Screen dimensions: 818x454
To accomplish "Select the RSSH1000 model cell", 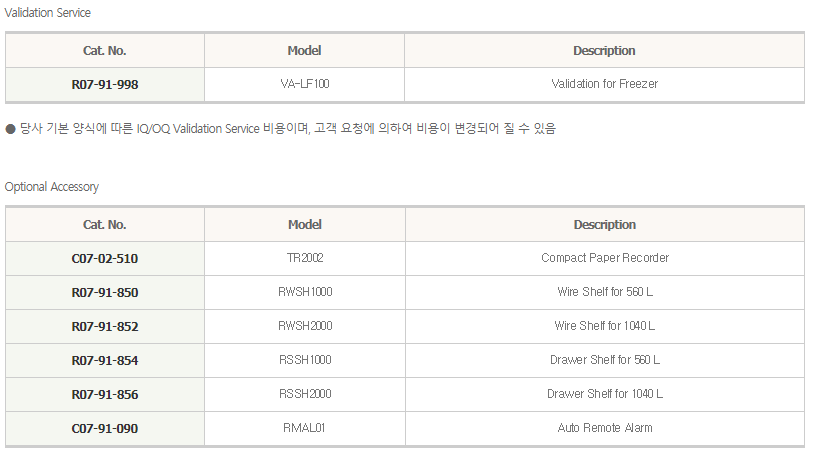I will click(x=305, y=360).
